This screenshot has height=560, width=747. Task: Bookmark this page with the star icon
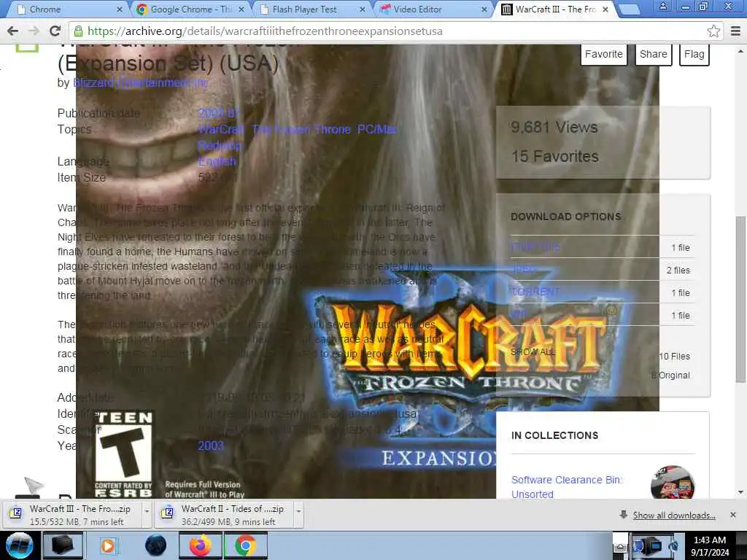[x=713, y=31]
